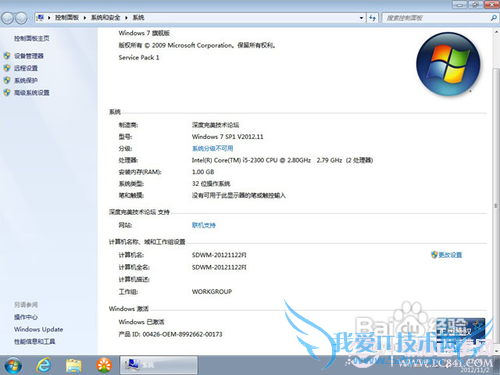
Task: Click computer name SDWM-20121122FI value
Action: point(219,255)
